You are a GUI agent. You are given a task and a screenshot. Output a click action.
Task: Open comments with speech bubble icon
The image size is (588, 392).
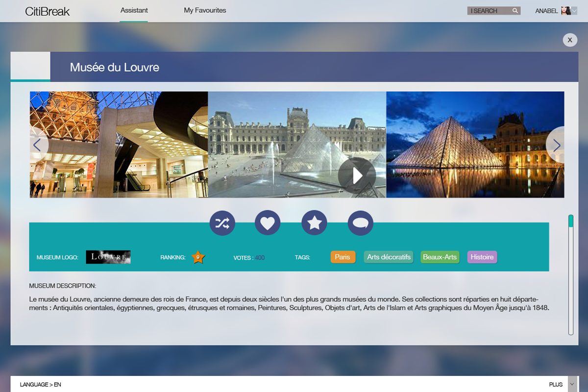[x=361, y=223]
